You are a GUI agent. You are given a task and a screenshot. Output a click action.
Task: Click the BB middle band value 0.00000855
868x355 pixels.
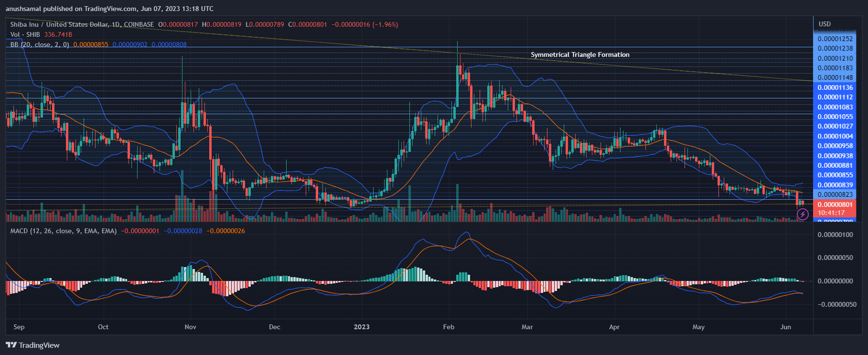point(91,44)
